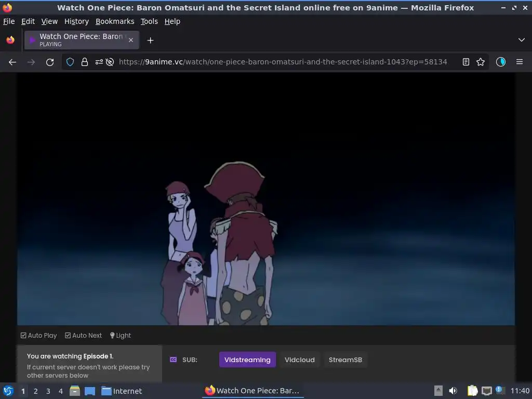532x399 pixels.
Task: Open the file manager taskbar icon
Action: click(x=75, y=391)
